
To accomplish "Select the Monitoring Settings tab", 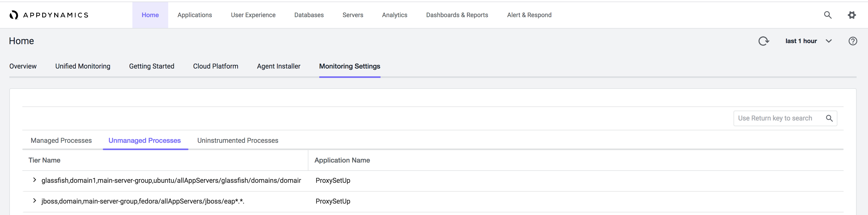I will 350,66.
